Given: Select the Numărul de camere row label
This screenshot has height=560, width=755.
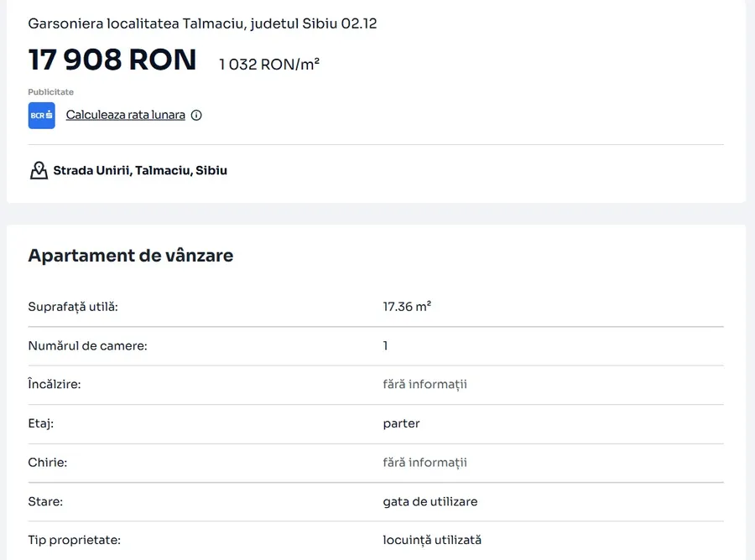Looking at the screenshot, I should [87, 345].
